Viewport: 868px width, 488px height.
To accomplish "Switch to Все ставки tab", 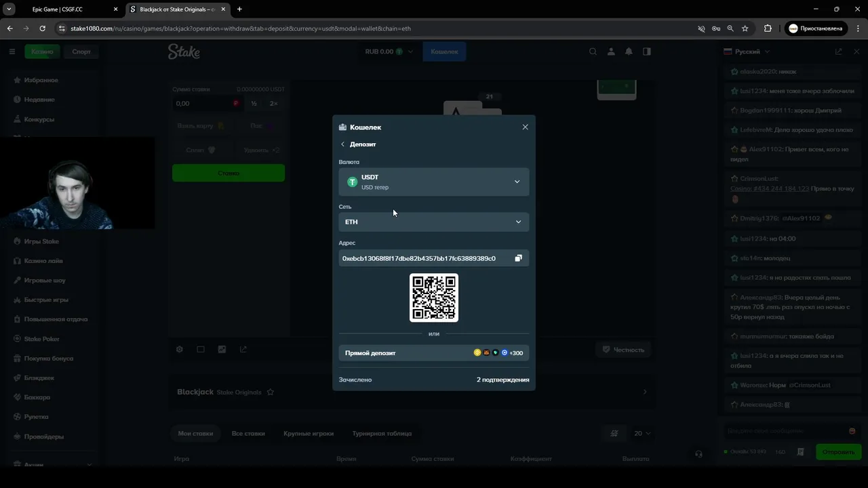I will coord(248,433).
